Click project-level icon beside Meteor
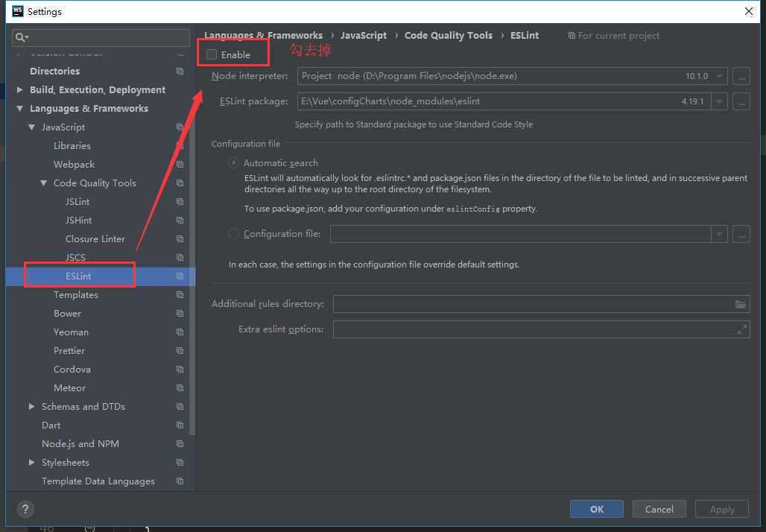The image size is (766, 532). 180,388
